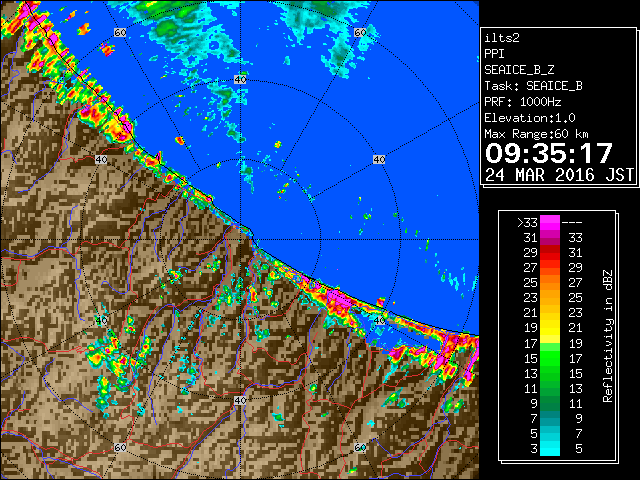Click the 60 km range label at lower-left land
The height and width of the screenshot is (480, 640).
tap(120, 448)
